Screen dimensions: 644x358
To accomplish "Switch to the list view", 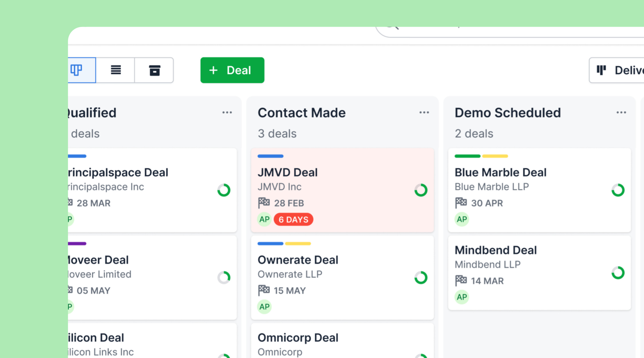I will pyautogui.click(x=116, y=70).
